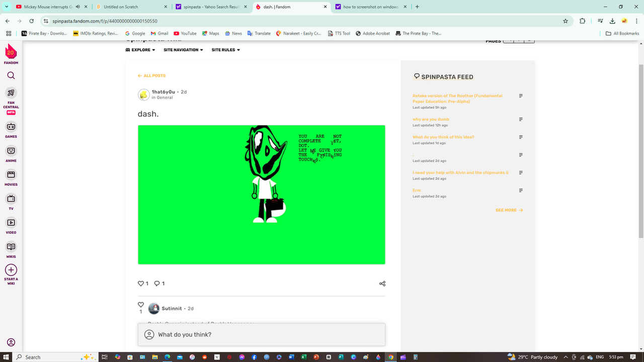Open the dash. post comments icon
Viewport: 644px width, 362px height.
pos(157,284)
